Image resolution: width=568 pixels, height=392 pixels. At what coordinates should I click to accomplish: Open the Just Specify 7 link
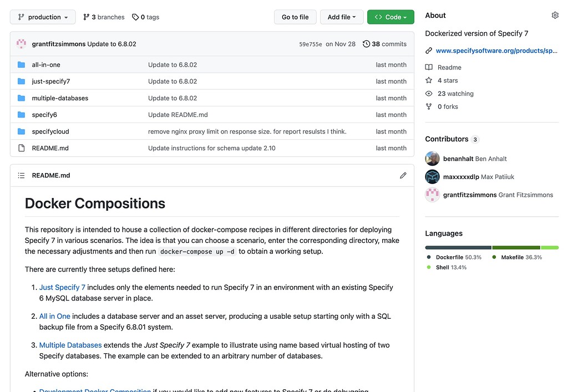[x=62, y=288]
